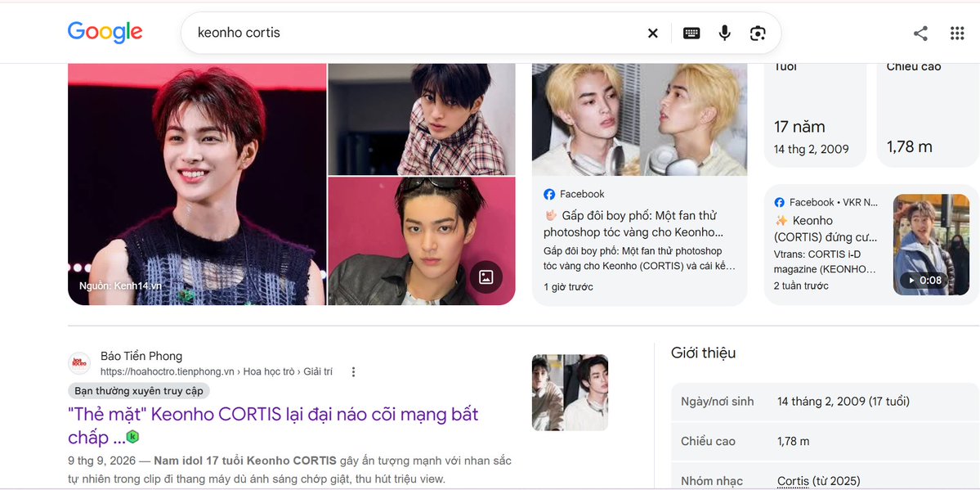Click the Google logo
980x490 pixels.
[105, 33]
